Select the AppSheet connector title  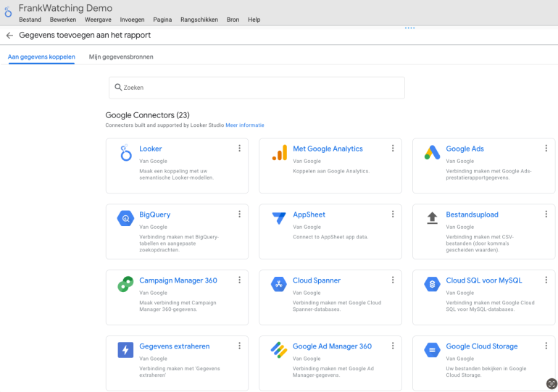point(309,214)
